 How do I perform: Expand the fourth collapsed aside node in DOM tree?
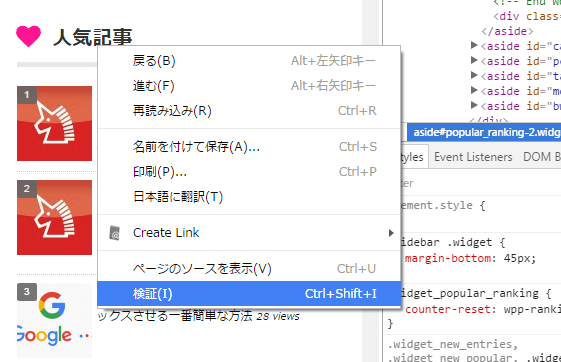tap(474, 90)
